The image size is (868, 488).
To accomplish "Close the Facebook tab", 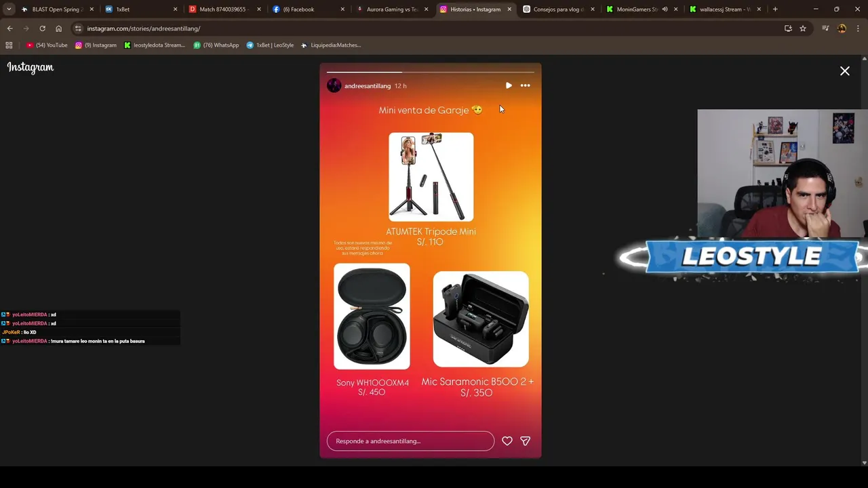I will coord(342,9).
